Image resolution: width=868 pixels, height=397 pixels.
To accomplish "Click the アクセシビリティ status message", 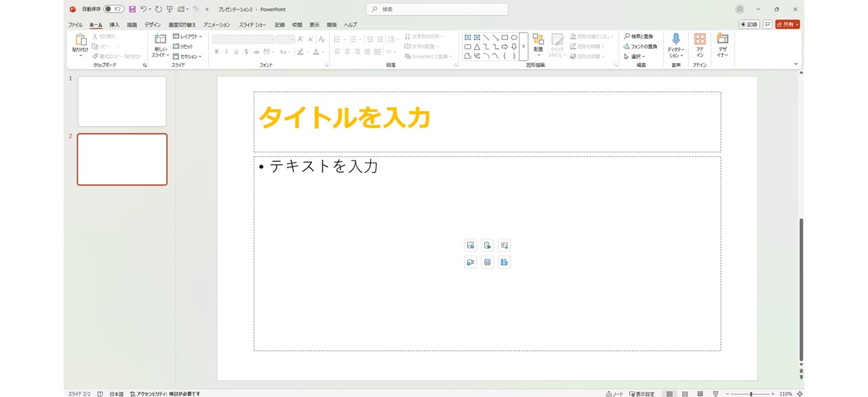I will pos(165,394).
